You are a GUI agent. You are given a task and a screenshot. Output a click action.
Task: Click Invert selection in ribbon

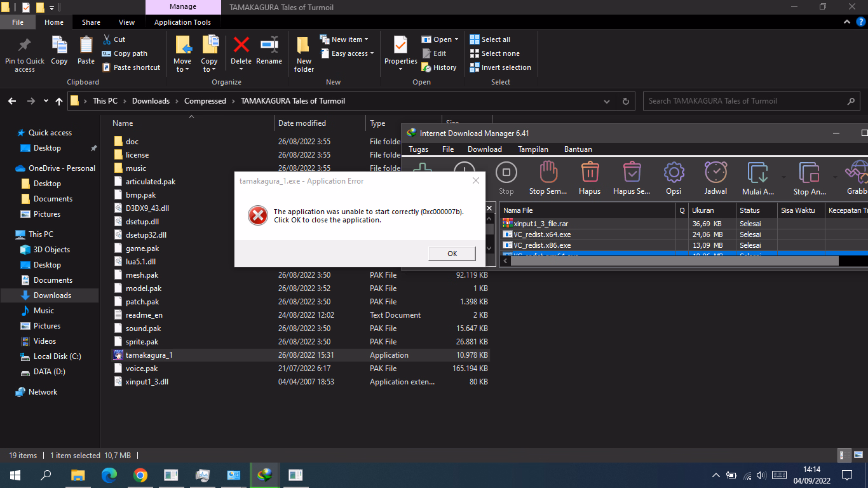pos(500,67)
